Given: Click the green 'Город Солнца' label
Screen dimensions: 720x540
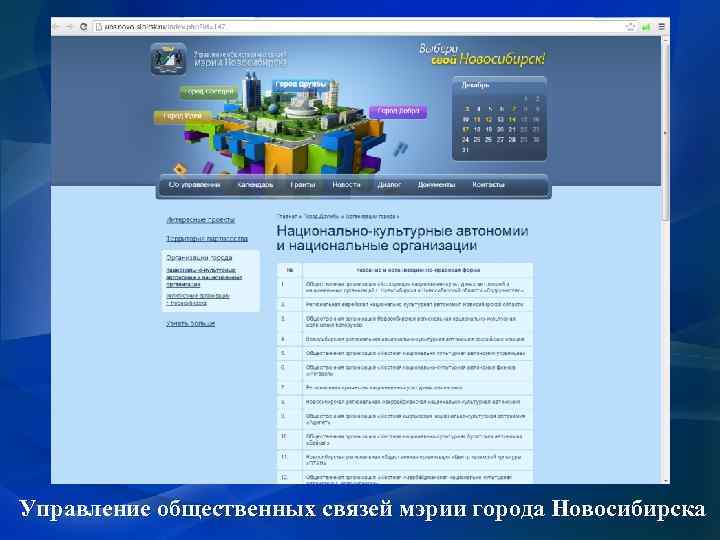Looking at the screenshot, I should pyautogui.click(x=208, y=92).
